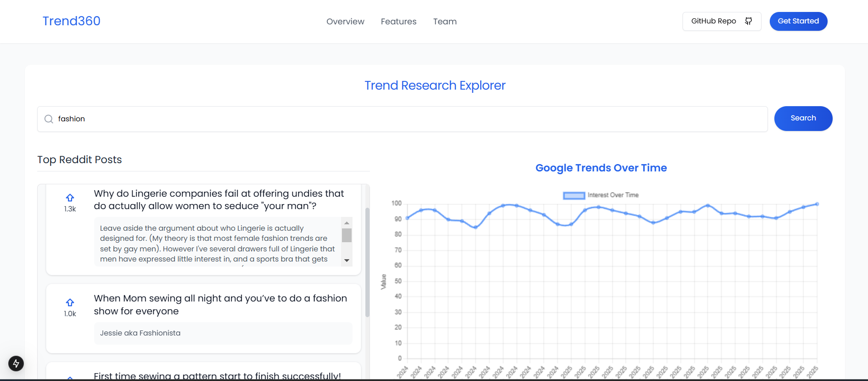Click the Interest Over Time legend label

pyautogui.click(x=613, y=195)
